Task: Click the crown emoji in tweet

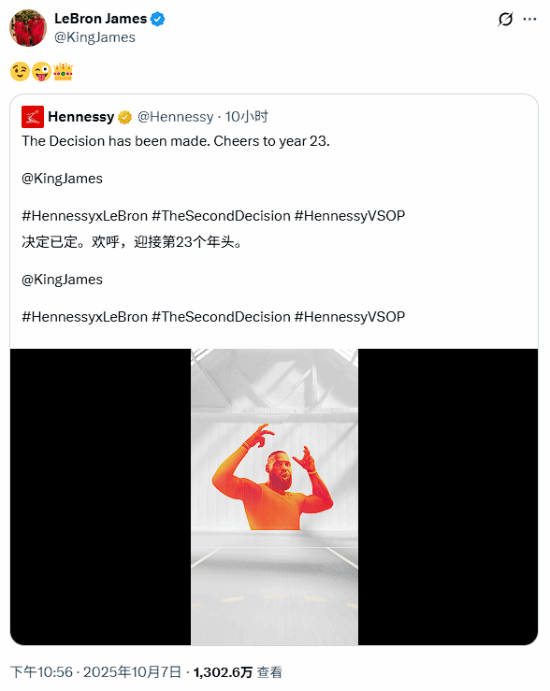Action: (63, 71)
